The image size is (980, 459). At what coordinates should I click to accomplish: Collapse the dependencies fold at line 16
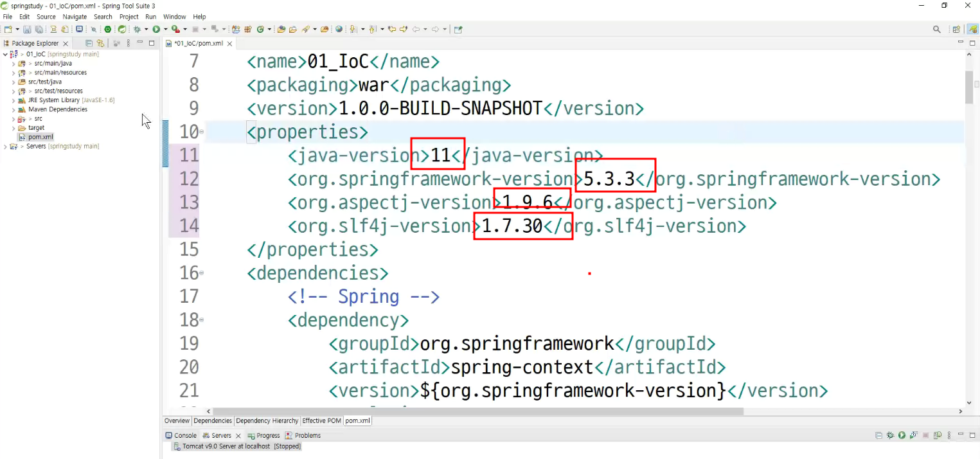pyautogui.click(x=202, y=273)
